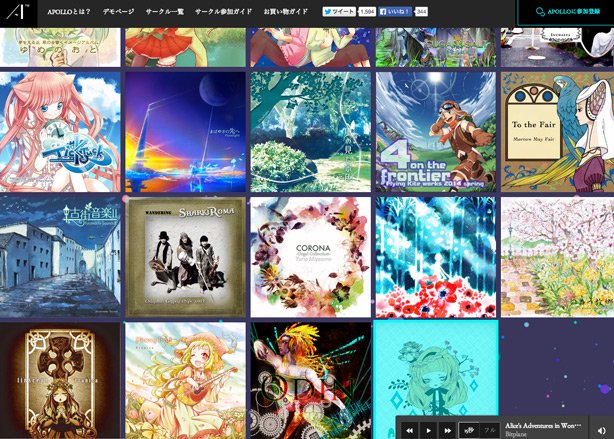Click the tweet count bubble 1,594
Viewport: 614px width, 439px height.
tap(367, 12)
